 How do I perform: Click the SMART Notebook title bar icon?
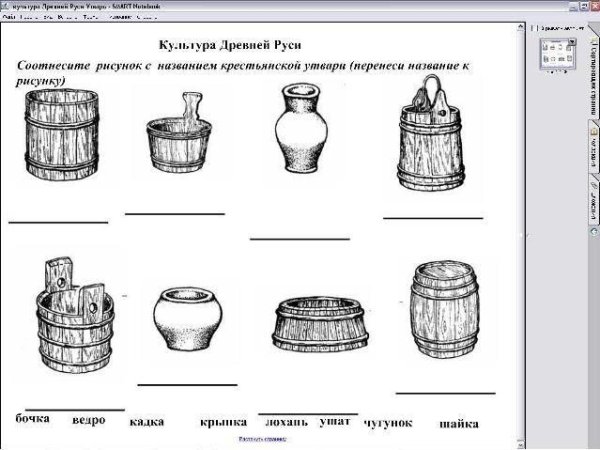[5, 6]
